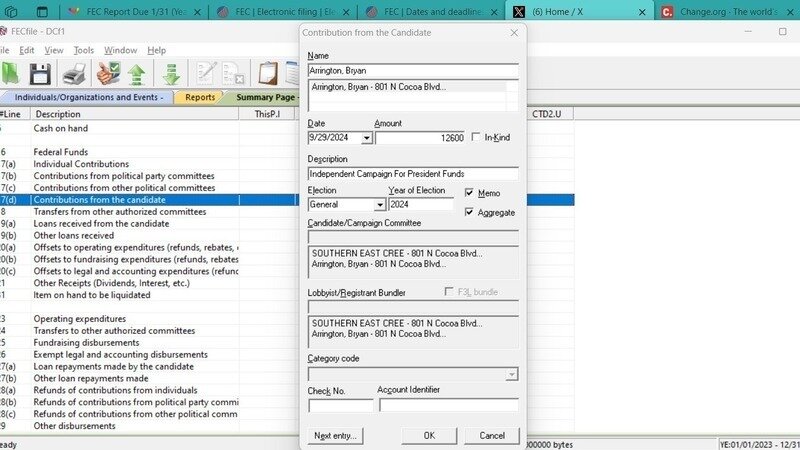The image size is (800, 450).
Task: Close the Contribution from the Candidate dialog
Action: click(514, 33)
